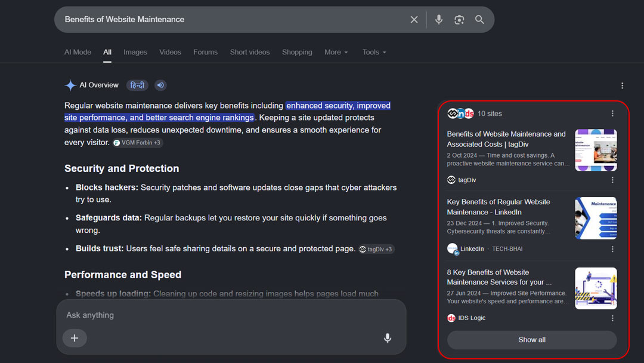Open 8 Key Benefits of Website Maintenance Services link

point(499,277)
